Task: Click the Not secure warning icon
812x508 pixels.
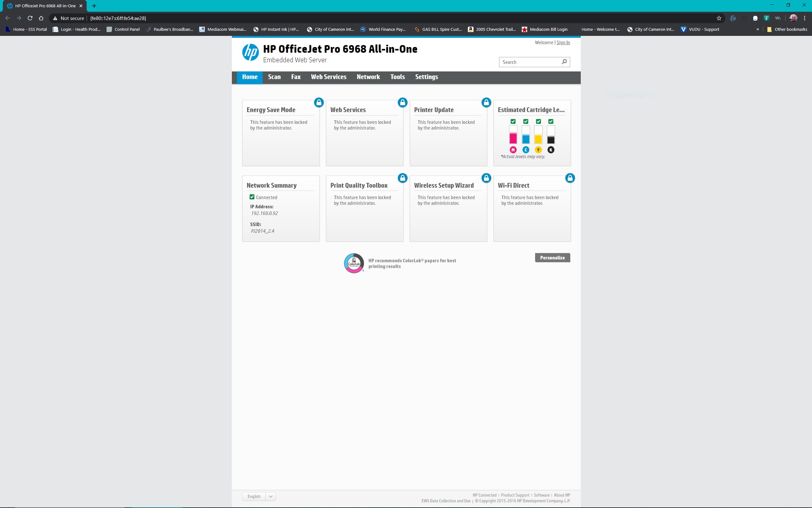Action: [x=55, y=18]
